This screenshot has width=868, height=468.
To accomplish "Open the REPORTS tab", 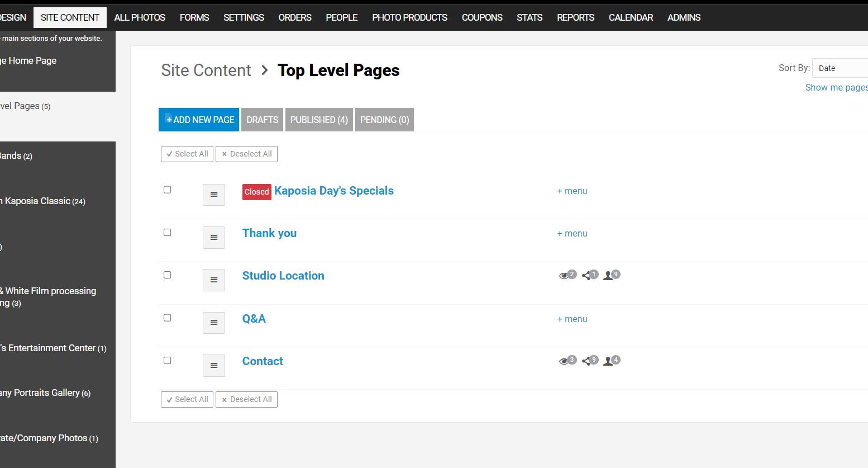I will coord(575,17).
